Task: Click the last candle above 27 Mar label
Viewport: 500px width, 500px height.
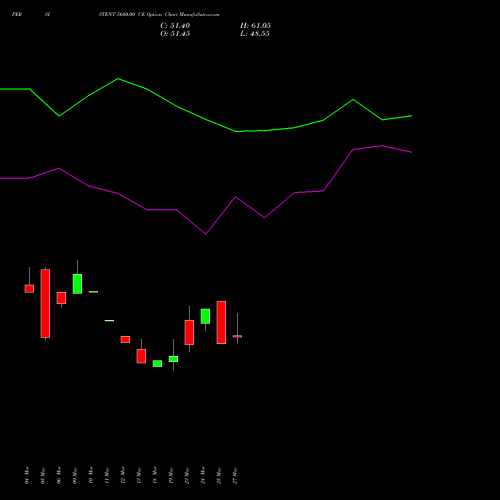Action: pos(237,336)
